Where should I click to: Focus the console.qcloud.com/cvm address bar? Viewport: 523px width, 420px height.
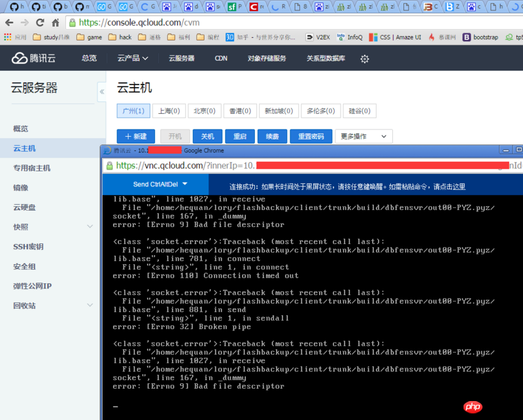[294, 23]
